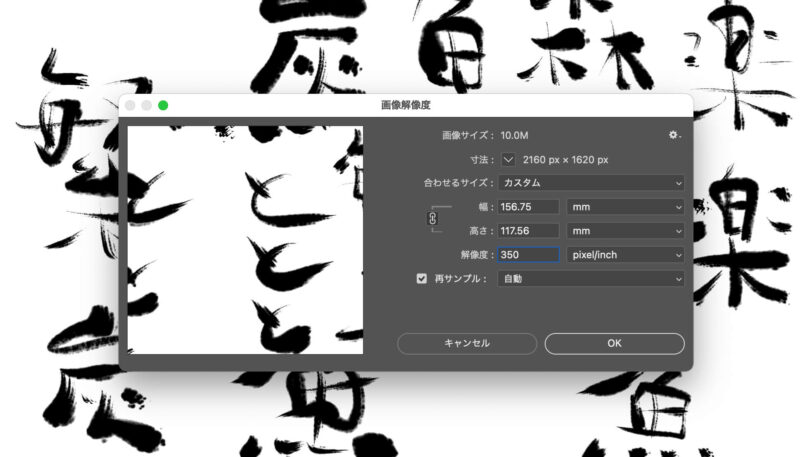Click the green zoom window button
The width and height of the screenshot is (800, 457).
(163, 105)
